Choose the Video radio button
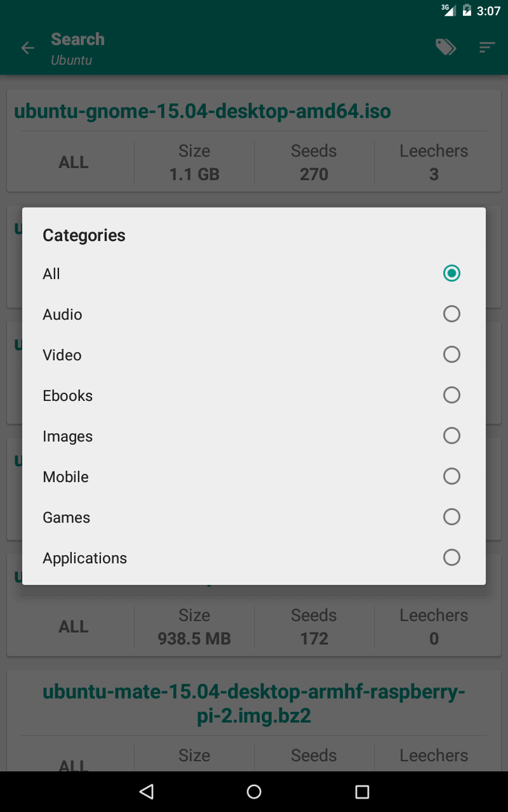Image resolution: width=508 pixels, height=812 pixels. pos(451,355)
